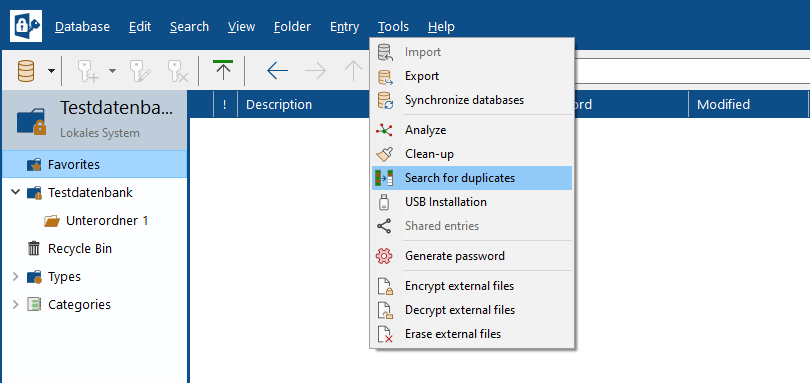Click the Categories list icon
This screenshot has width=810, height=383.
34,304
